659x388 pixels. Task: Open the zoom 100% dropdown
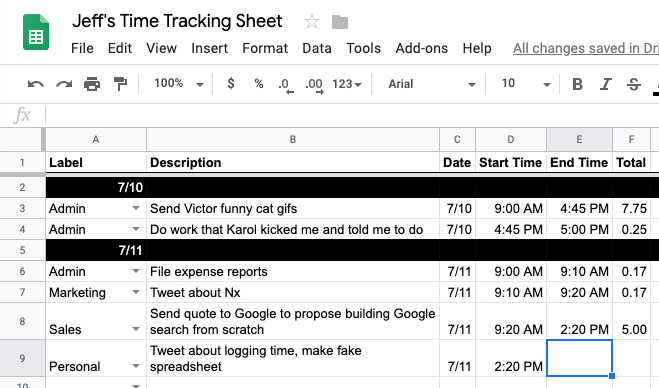coord(178,84)
